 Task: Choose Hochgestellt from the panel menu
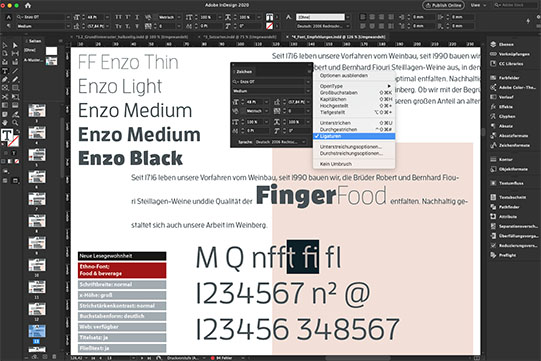pos(354,106)
